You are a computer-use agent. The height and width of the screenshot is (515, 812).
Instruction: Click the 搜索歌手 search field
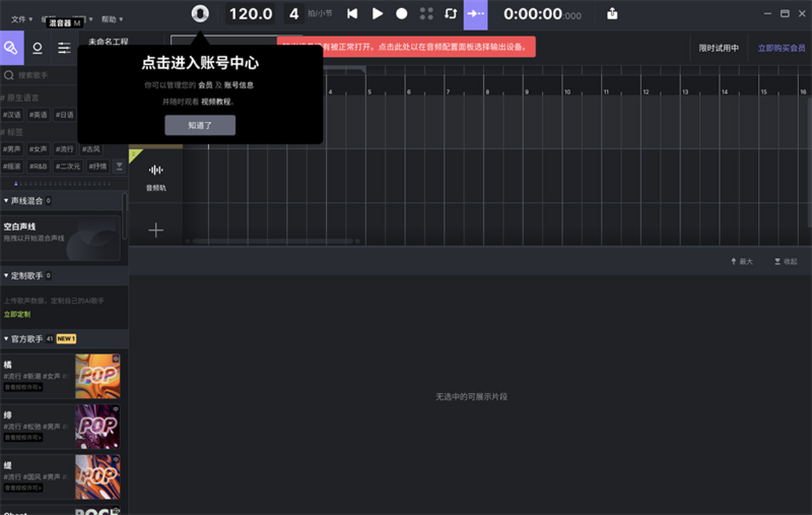[61, 75]
